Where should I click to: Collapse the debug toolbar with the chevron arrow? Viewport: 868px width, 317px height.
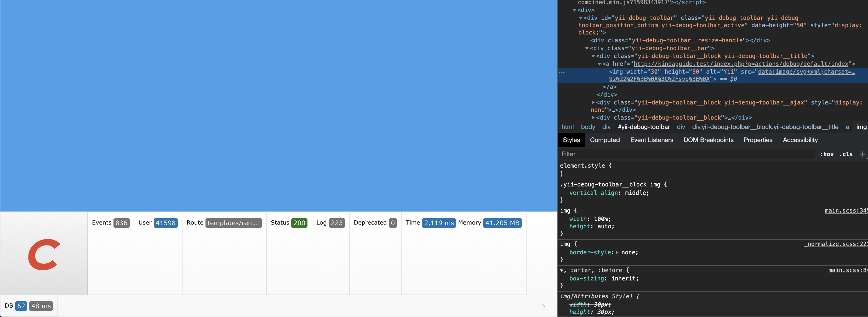point(544,307)
